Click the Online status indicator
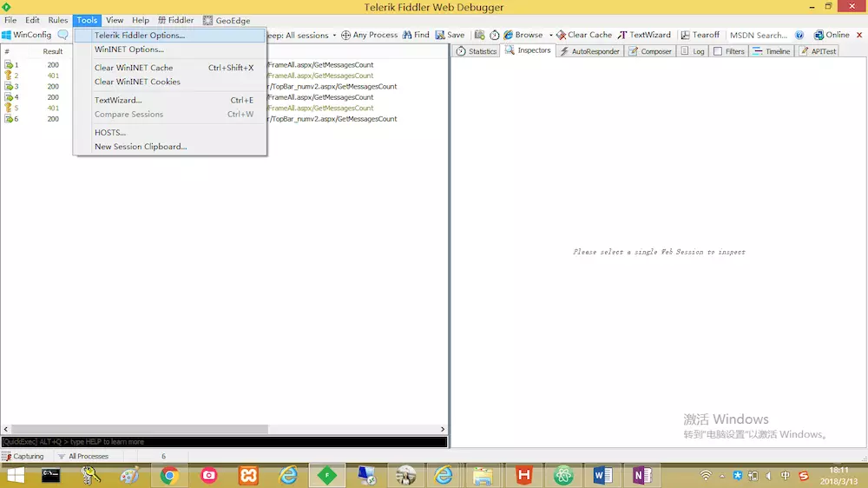Image resolution: width=868 pixels, height=488 pixels. click(832, 35)
